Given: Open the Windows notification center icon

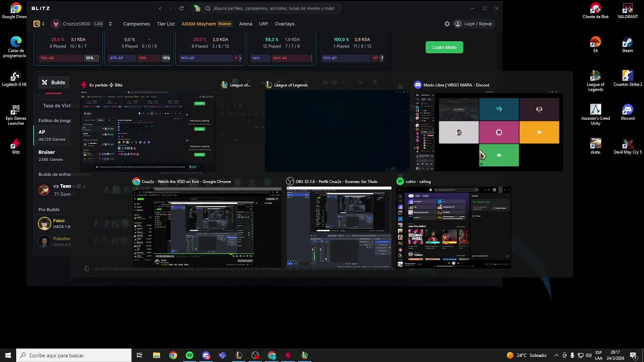Looking at the screenshot, I should point(633,355).
